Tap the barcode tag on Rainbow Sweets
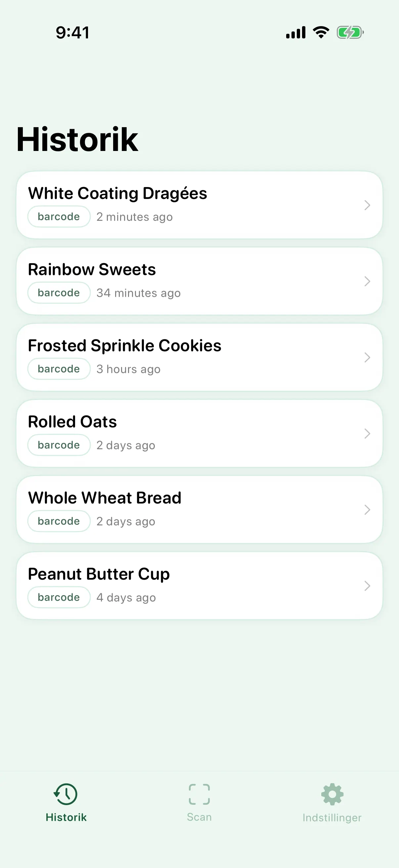The image size is (399, 868). click(59, 293)
